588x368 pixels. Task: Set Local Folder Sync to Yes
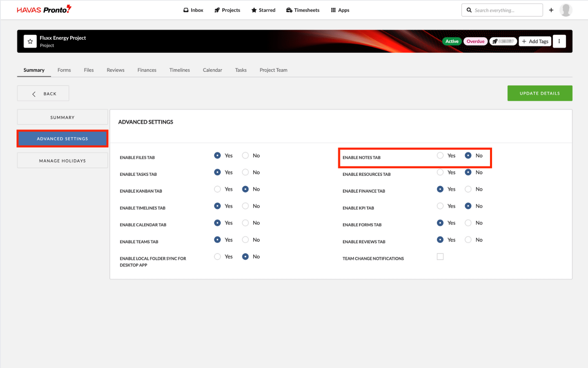coord(217,256)
